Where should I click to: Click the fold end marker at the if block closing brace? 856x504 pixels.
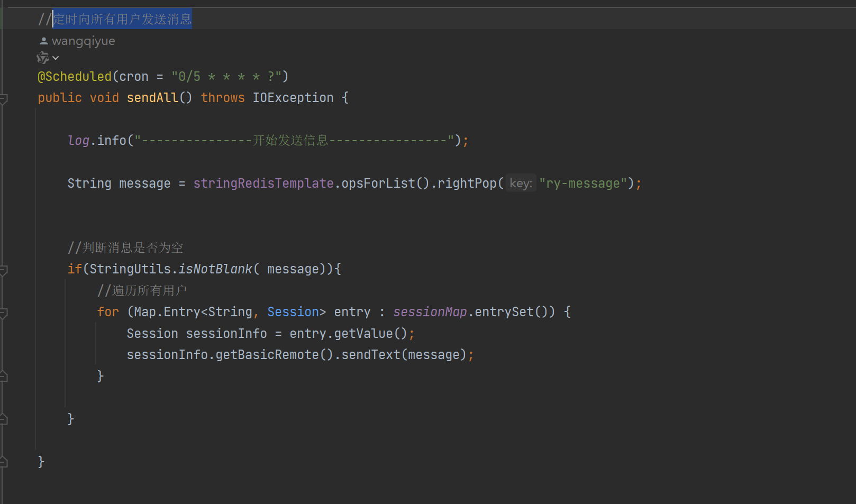coord(4,419)
